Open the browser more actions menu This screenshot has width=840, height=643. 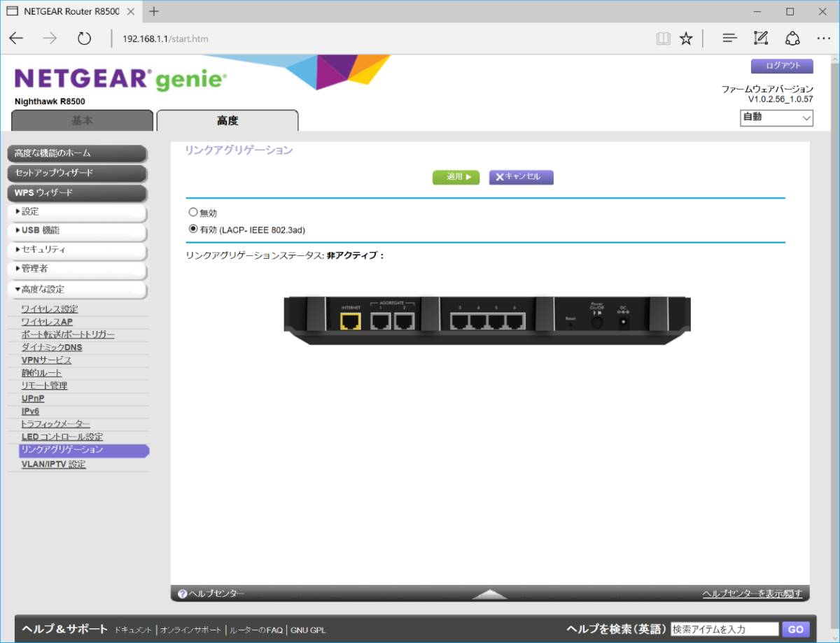click(x=823, y=38)
